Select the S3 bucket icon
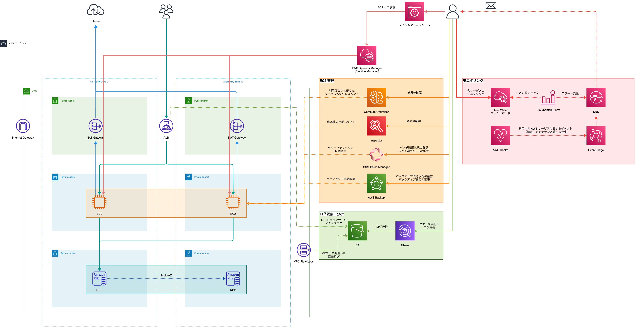644x336 pixels. [357, 231]
